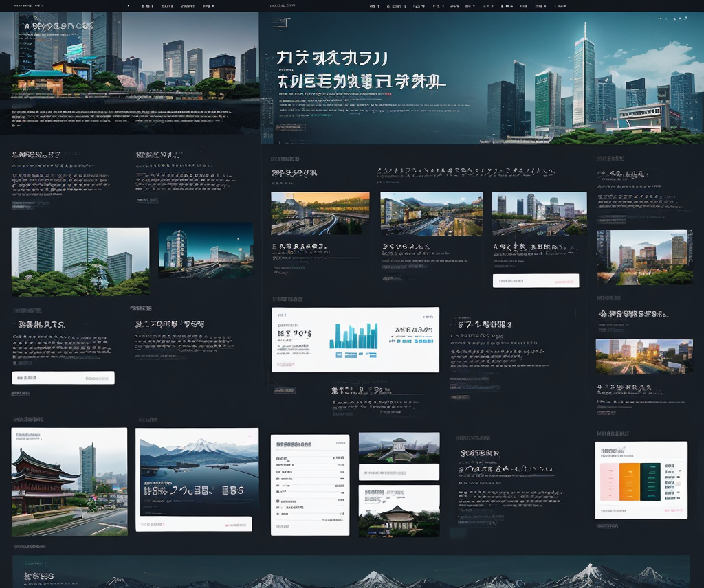
Task: Click logo text on top-left temple banner
Action: (58, 26)
